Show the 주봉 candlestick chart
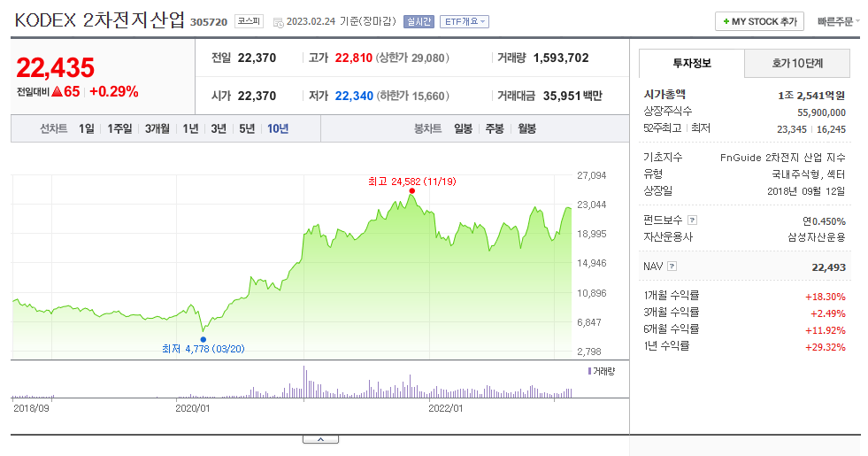 coord(495,128)
